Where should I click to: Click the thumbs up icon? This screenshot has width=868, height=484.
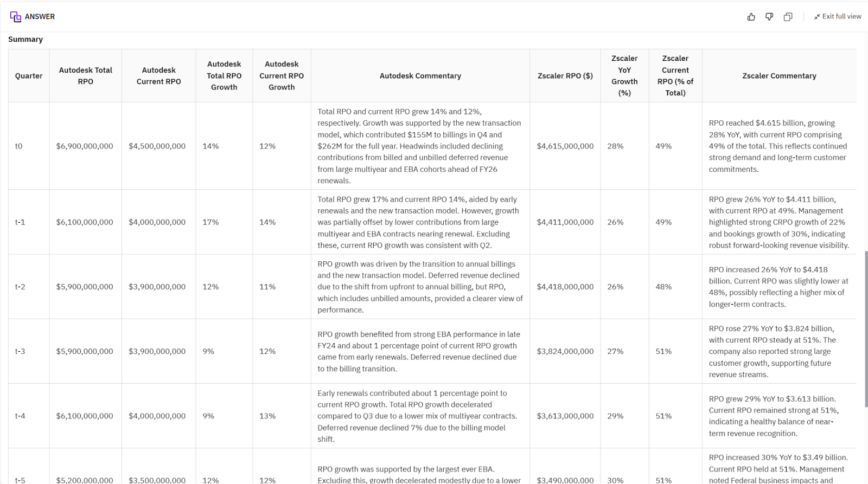point(751,17)
